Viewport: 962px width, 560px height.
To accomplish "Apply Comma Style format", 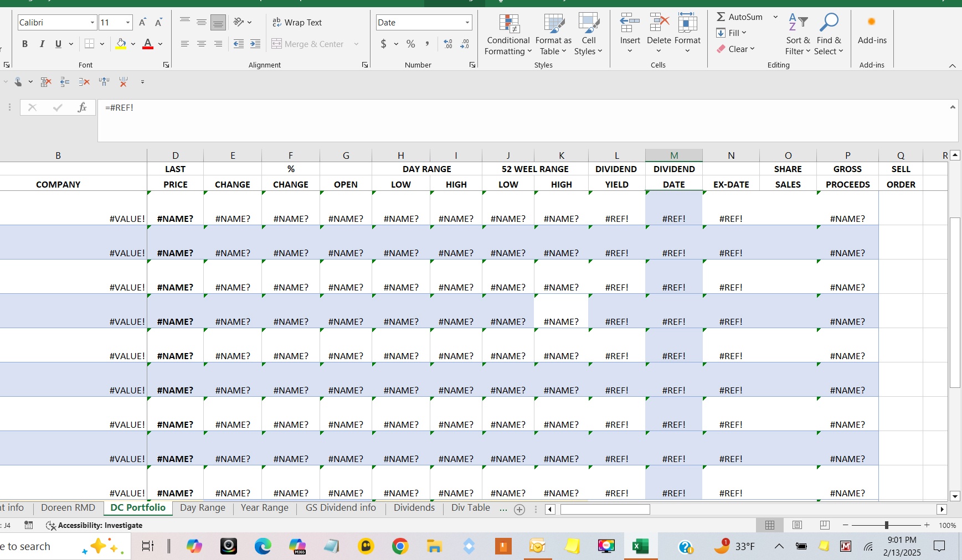I will click(427, 44).
